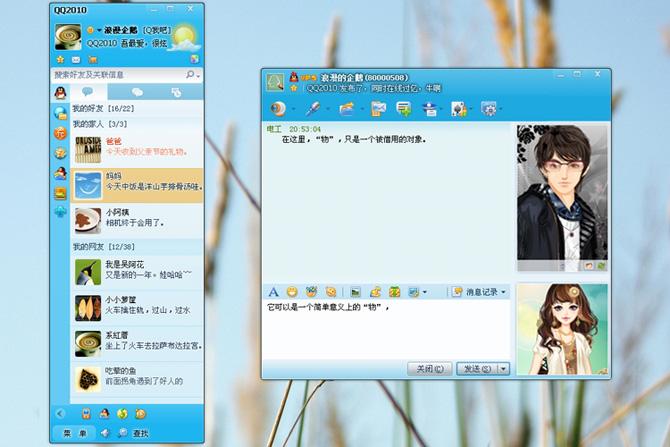Open chat window settings gear icon

coord(488,109)
